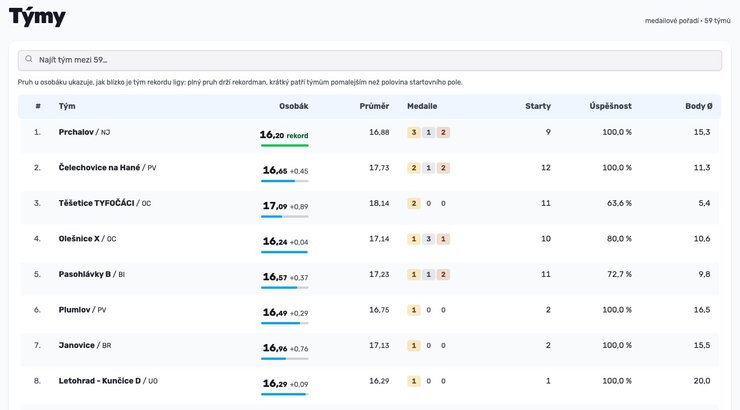Click Plumlov gold medal badge
Image resolution: width=740 pixels, height=410 pixels.
pos(414,310)
